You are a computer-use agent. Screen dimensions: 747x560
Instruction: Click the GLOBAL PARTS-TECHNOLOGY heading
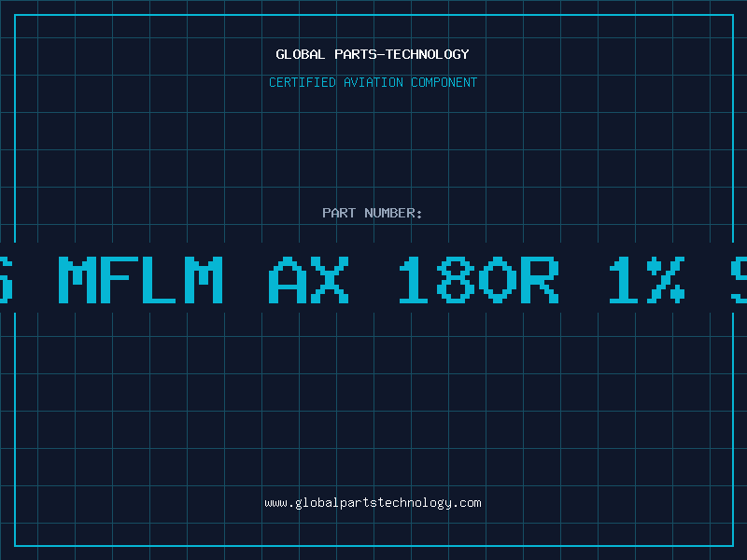(x=373, y=54)
